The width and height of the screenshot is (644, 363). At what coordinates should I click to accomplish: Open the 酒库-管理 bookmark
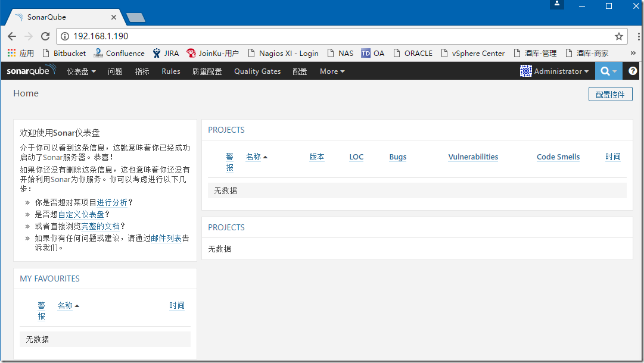coord(535,54)
